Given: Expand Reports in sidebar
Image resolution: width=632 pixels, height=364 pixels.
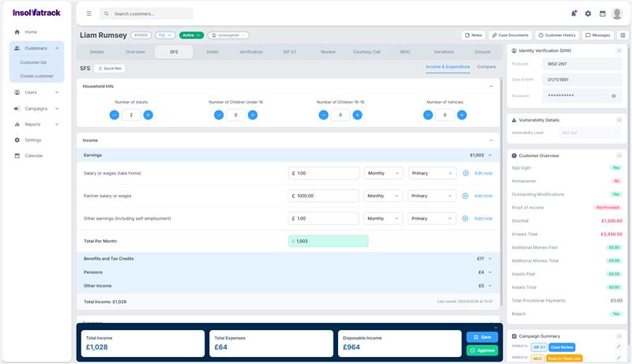Looking at the screenshot, I should tap(36, 125).
